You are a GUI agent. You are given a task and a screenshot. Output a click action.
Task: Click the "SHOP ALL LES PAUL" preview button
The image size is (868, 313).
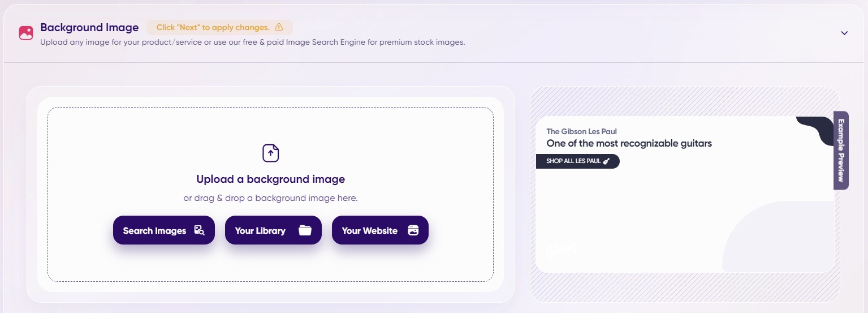[577, 161]
